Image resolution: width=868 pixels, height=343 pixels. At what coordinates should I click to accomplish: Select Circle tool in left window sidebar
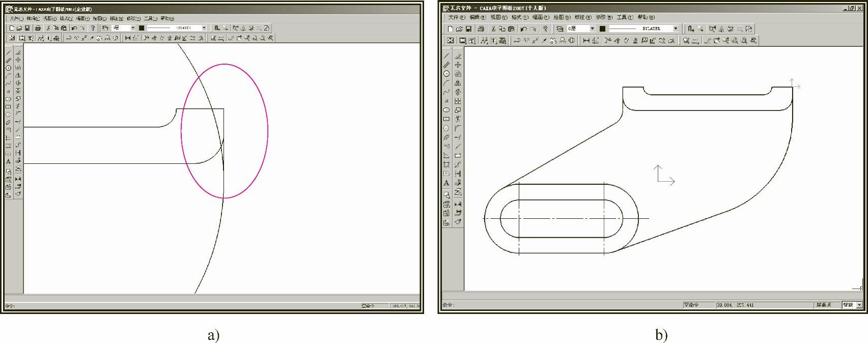click(9, 68)
